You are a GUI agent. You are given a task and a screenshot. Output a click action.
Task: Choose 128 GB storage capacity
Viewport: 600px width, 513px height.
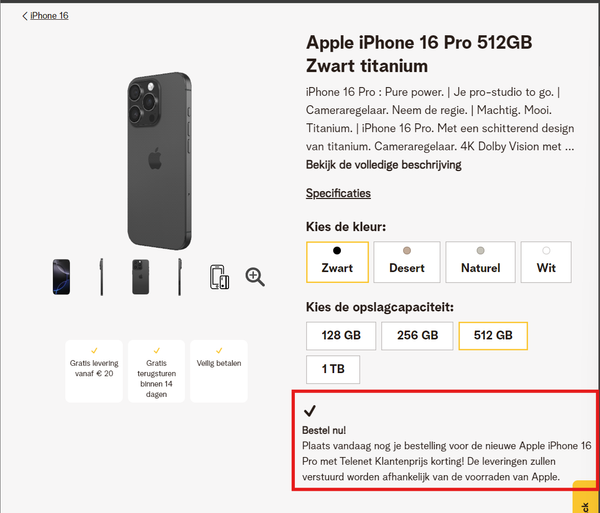[340, 336]
